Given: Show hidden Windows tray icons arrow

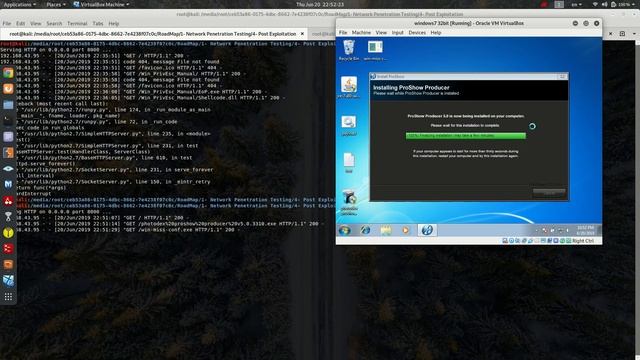Looking at the screenshot, I should (x=536, y=231).
